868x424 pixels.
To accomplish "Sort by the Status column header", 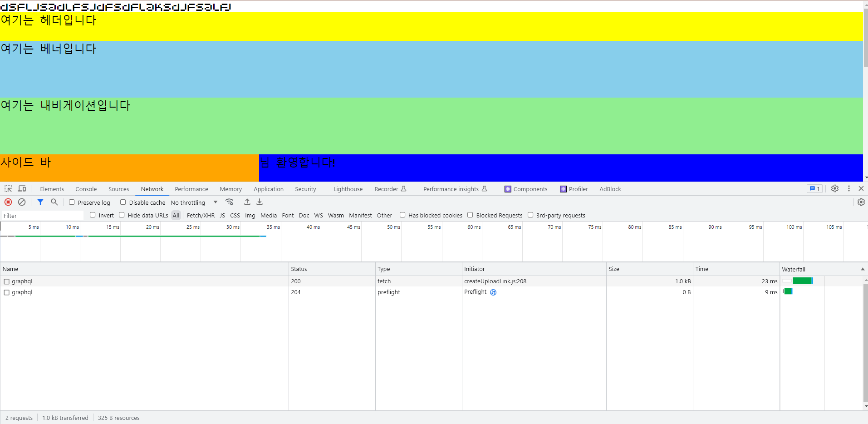I will 332,269.
